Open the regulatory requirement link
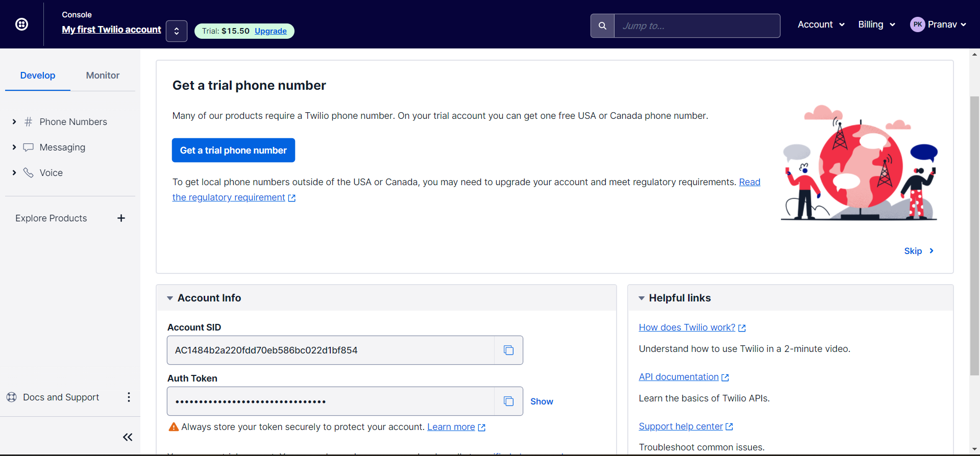This screenshot has height=456, width=980. [229, 197]
